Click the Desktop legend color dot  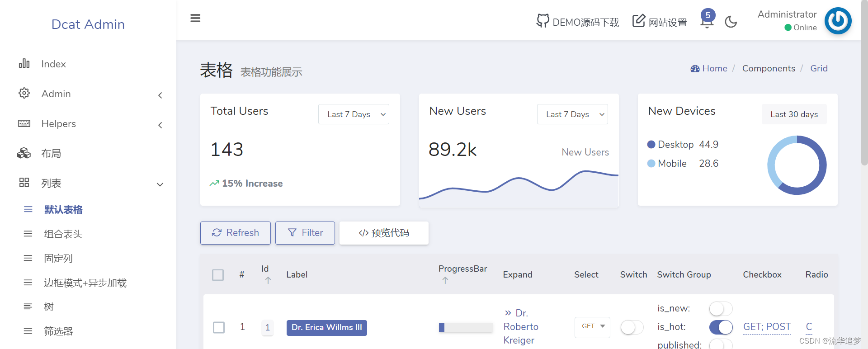click(x=651, y=144)
